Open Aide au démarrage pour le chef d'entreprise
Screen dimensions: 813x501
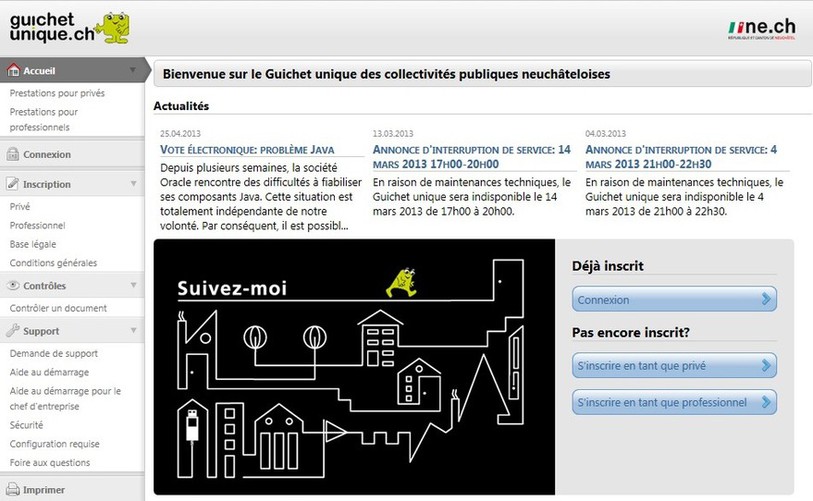(65, 398)
